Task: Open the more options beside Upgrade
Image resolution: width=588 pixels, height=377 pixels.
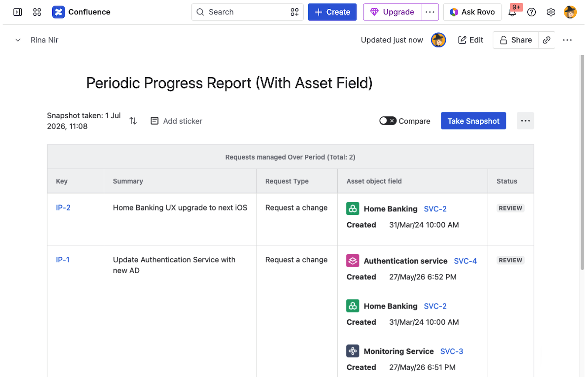Action: (430, 12)
